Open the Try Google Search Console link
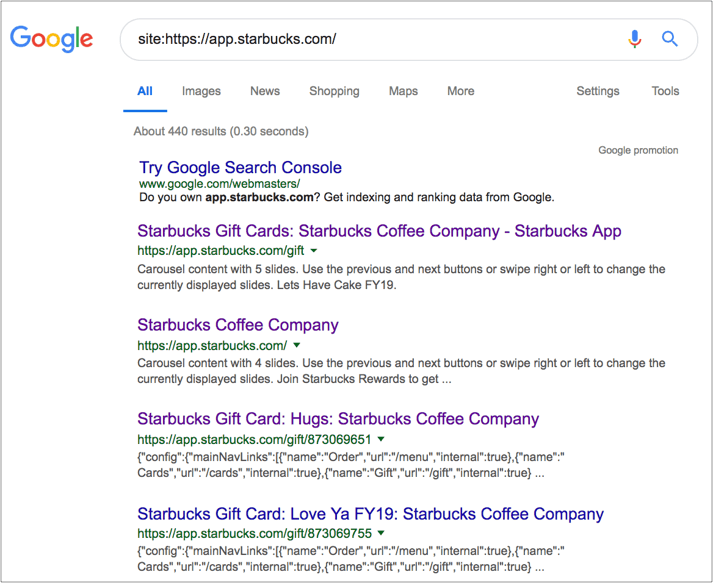 [x=240, y=168]
